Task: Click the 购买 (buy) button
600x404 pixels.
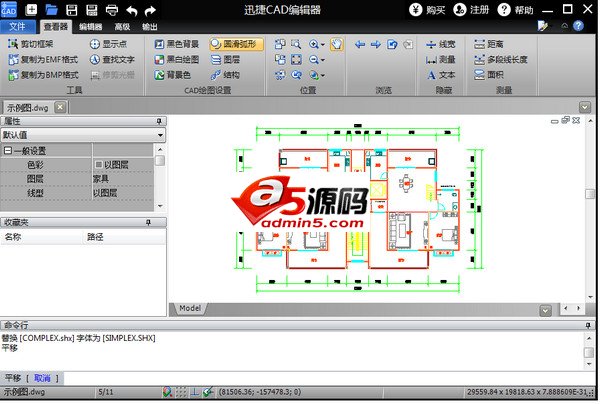Action: (428, 9)
